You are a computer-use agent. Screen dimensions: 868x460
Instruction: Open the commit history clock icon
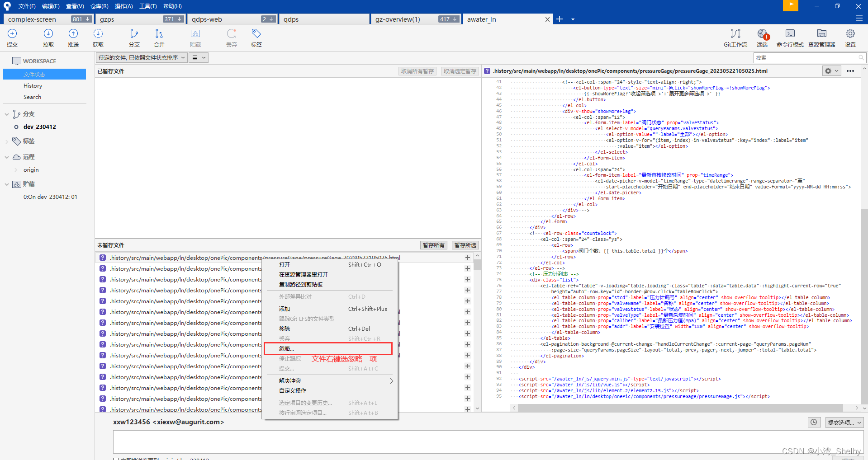point(814,422)
